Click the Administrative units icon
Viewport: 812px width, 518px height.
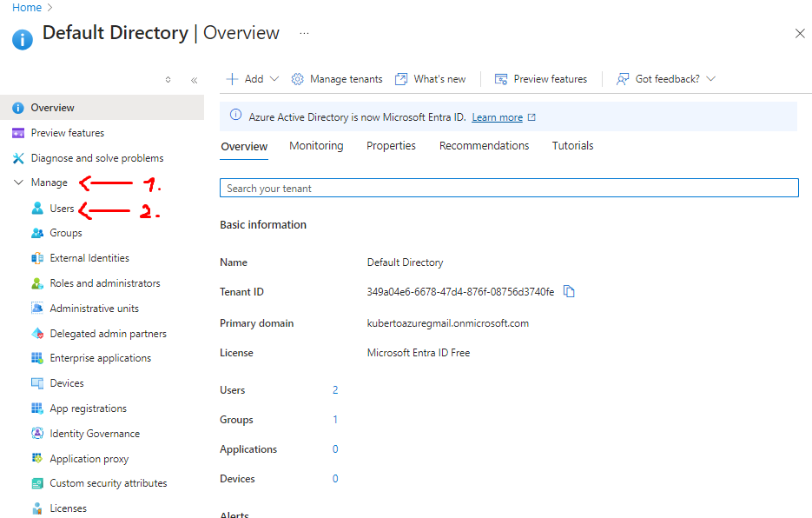coord(37,309)
